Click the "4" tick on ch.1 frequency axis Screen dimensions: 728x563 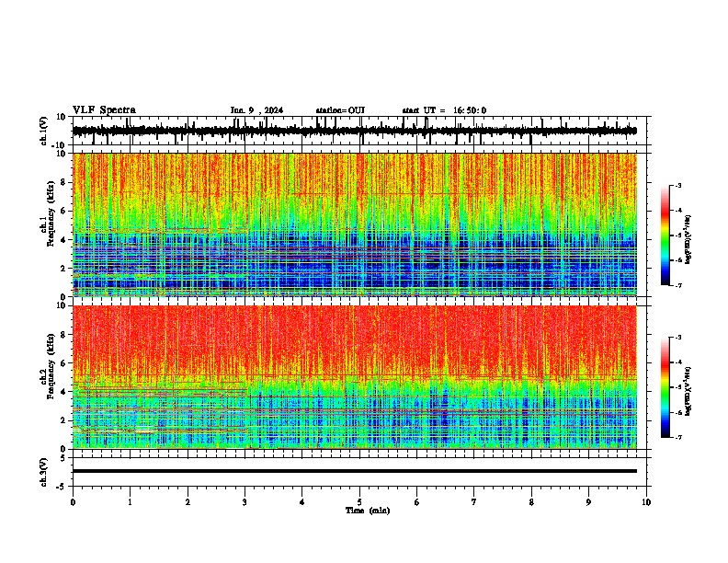tap(64, 240)
